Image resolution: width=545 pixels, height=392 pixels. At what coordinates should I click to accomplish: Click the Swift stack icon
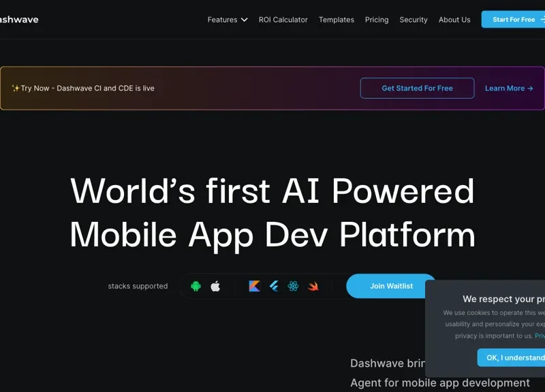coord(313,286)
